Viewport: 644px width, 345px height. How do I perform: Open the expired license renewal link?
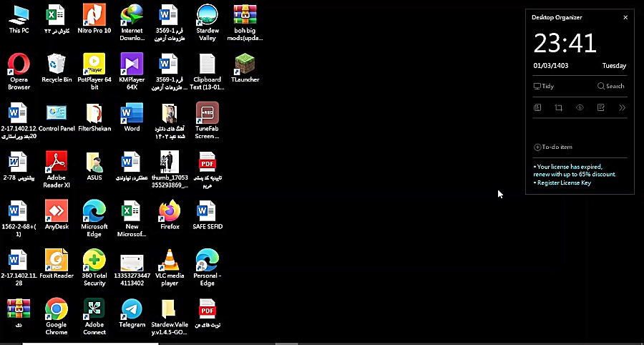[x=575, y=170]
